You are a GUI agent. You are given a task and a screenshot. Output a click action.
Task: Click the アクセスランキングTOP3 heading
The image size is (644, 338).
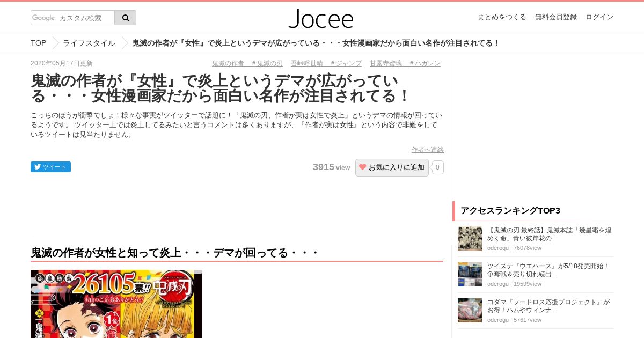pyautogui.click(x=510, y=210)
